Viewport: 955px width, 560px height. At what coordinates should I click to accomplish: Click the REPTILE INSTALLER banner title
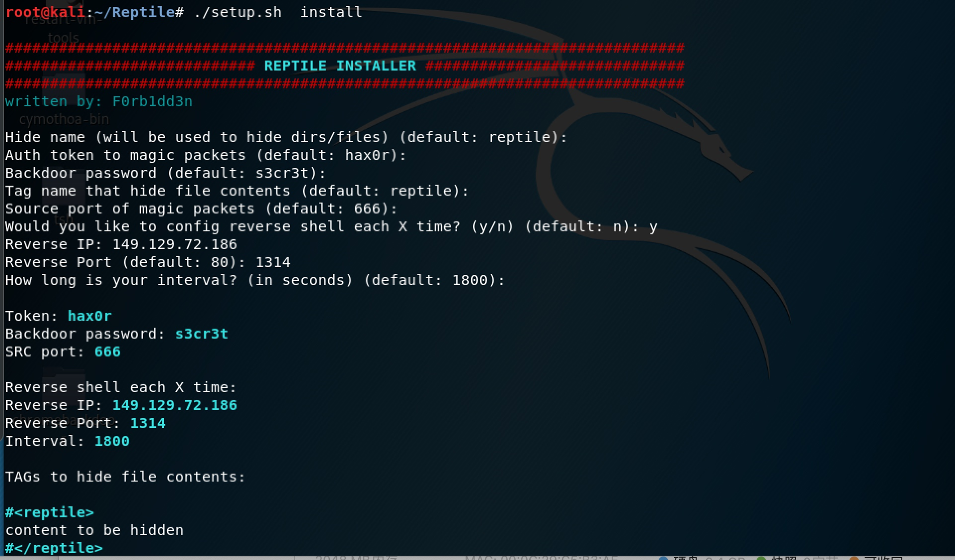pos(340,66)
